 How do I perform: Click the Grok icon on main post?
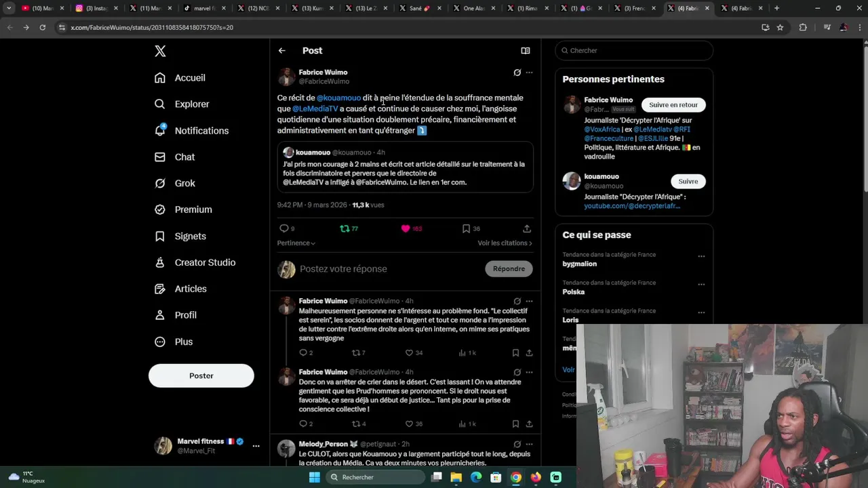[517, 73]
